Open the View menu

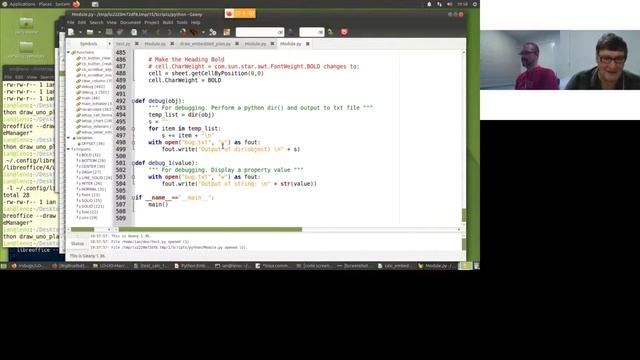tap(111, 22)
